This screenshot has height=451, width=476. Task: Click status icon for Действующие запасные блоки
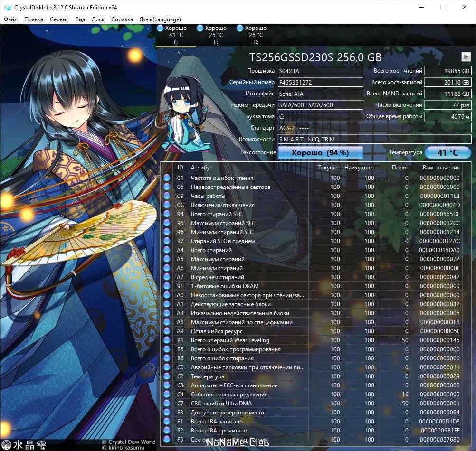tap(167, 304)
